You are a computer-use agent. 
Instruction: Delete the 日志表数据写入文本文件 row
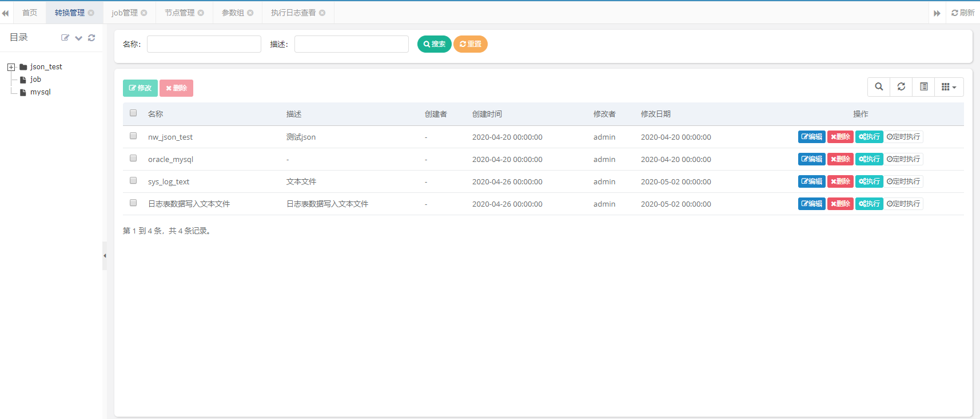click(x=840, y=204)
